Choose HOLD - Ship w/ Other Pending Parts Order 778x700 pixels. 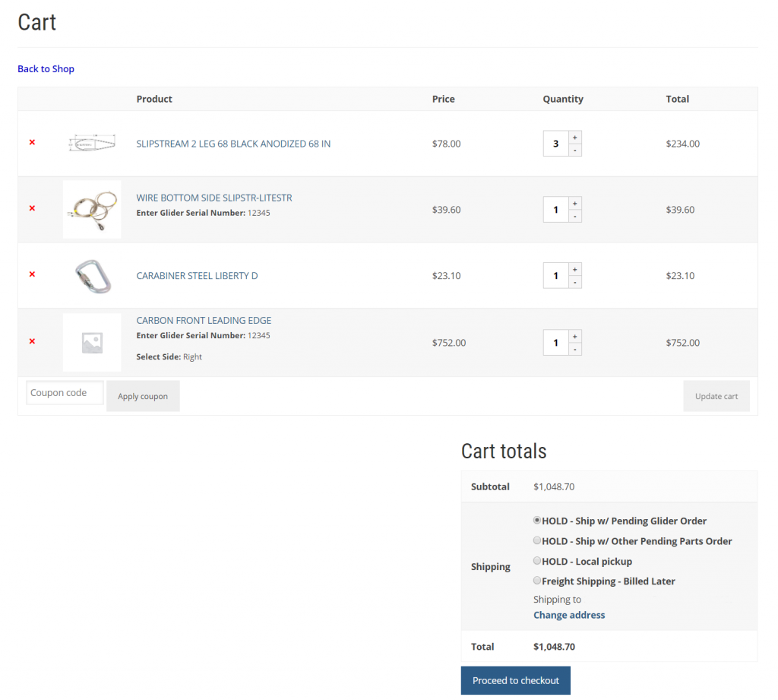tap(537, 540)
